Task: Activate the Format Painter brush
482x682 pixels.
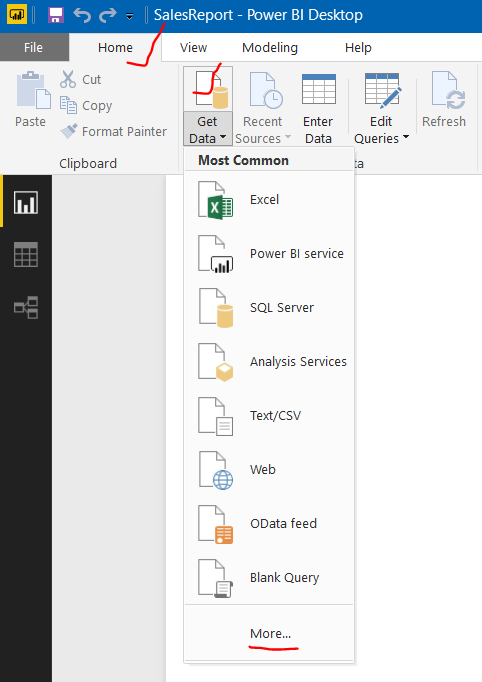Action: [x=69, y=131]
